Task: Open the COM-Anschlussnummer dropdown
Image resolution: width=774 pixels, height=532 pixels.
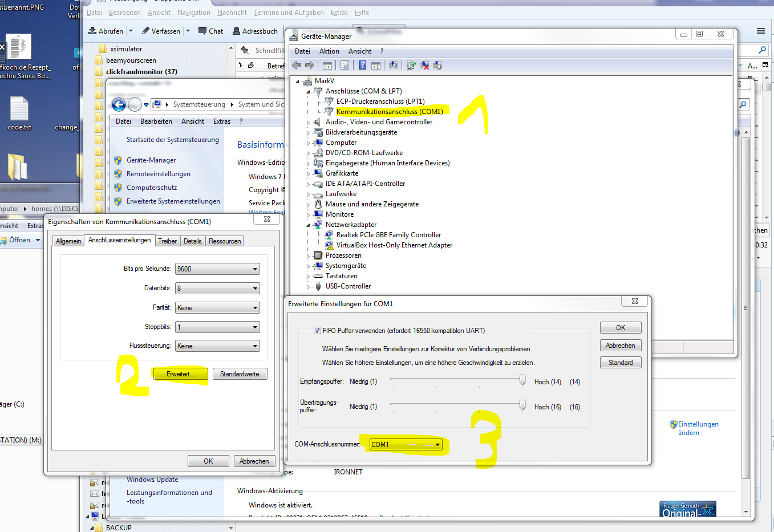Action: coord(406,445)
